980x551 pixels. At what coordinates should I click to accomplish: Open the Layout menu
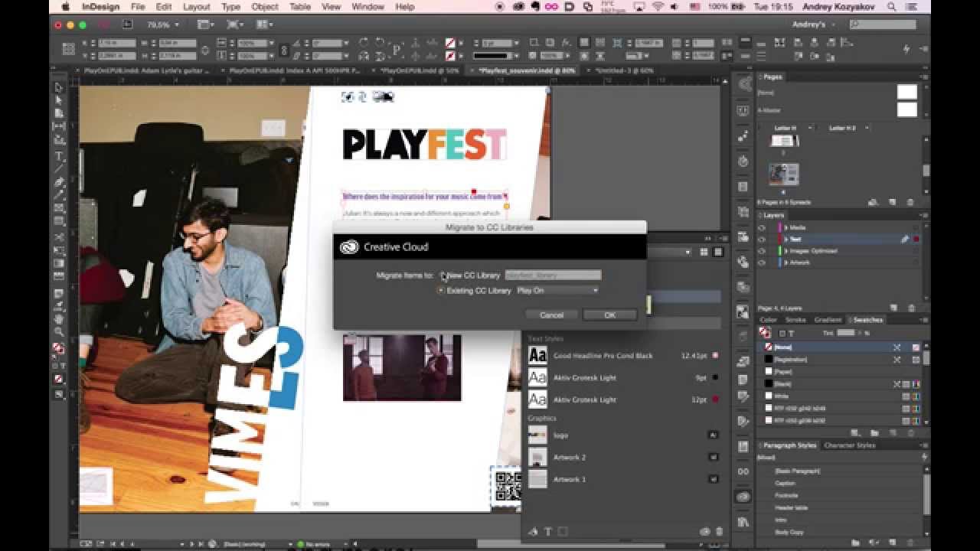pyautogui.click(x=196, y=7)
